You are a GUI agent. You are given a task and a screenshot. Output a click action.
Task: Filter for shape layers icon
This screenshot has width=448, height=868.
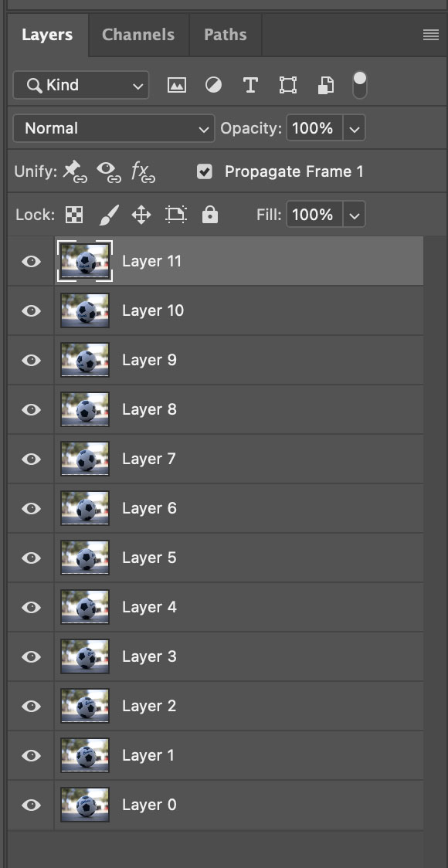pyautogui.click(x=287, y=85)
